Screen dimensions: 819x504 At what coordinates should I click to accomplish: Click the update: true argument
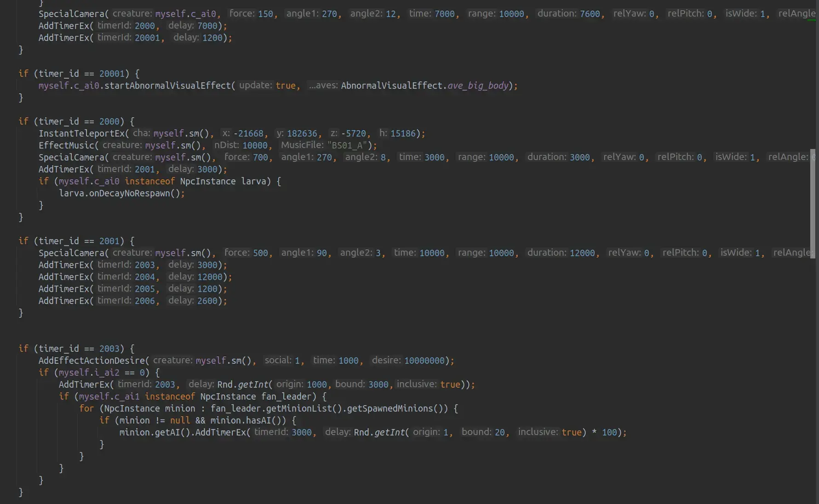[x=267, y=86]
